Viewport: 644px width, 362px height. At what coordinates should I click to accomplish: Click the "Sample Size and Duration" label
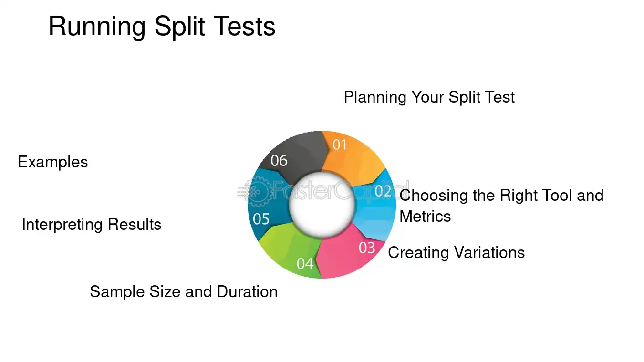(184, 291)
